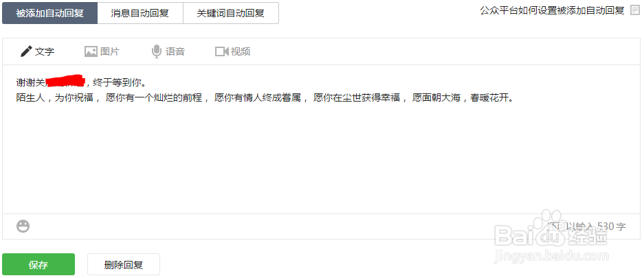Image resolution: width=644 pixels, height=278 pixels.
Task: Click the 图片 label in reply toolbar
Action: (x=110, y=51)
